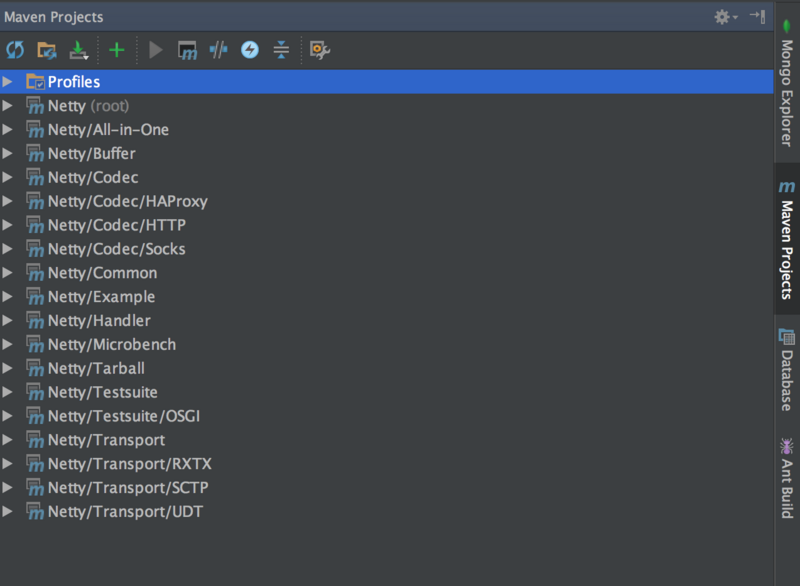Expand Netty/Testsuite/OSGI arrow
The height and width of the screenshot is (586, 800).
(x=8, y=416)
